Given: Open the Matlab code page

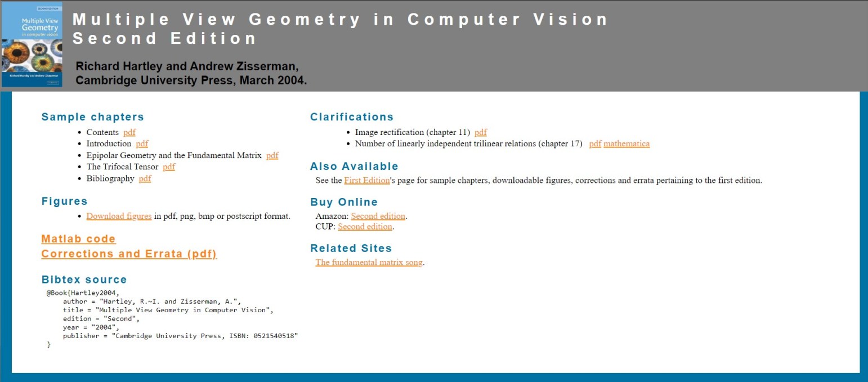Looking at the screenshot, I should click(78, 239).
